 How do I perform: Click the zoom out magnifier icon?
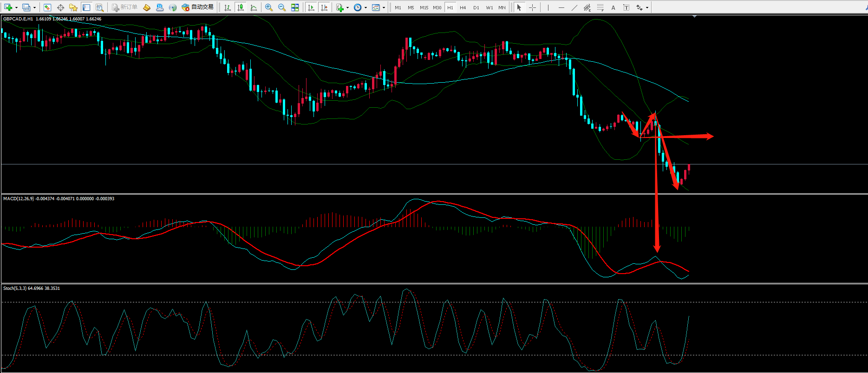pos(281,7)
